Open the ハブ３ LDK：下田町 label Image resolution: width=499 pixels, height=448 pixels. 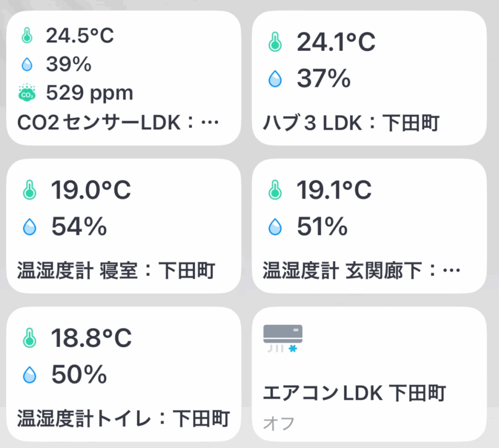pyautogui.click(x=351, y=123)
